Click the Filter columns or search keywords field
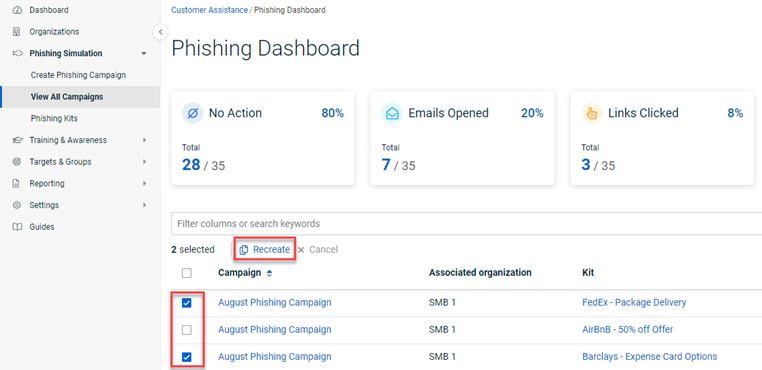The image size is (762, 370). click(467, 224)
